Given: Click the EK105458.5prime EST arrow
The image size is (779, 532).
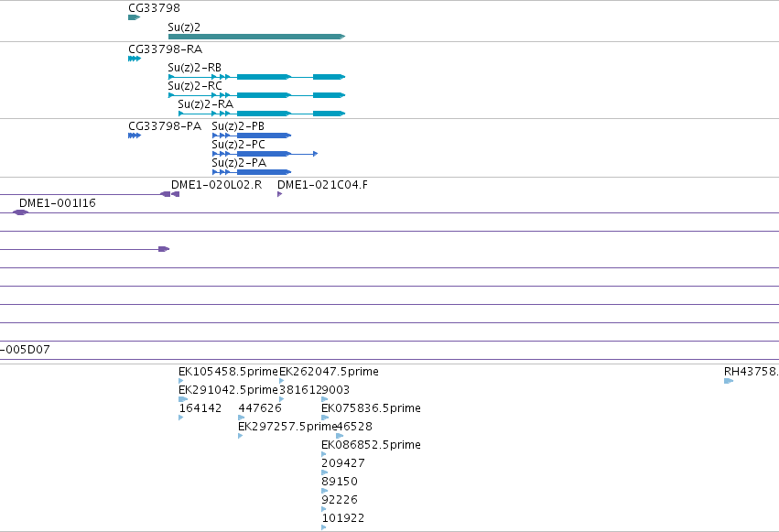Looking at the screenshot, I should [x=181, y=381].
